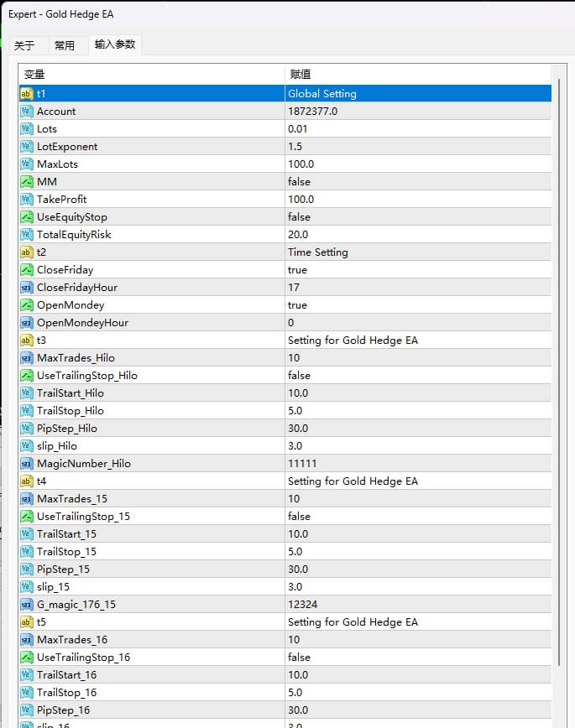
Task: Click the integer icon beside MagicNumber_Hilo
Action: (26, 464)
